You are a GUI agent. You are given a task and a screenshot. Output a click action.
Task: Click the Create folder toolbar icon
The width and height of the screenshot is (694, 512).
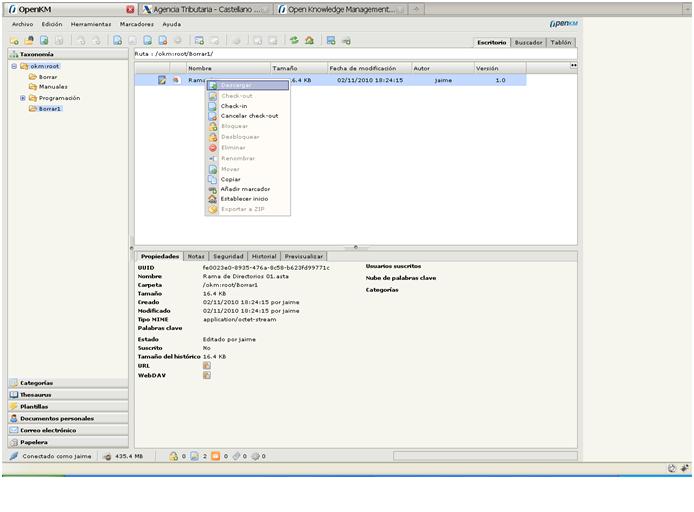click(x=14, y=41)
